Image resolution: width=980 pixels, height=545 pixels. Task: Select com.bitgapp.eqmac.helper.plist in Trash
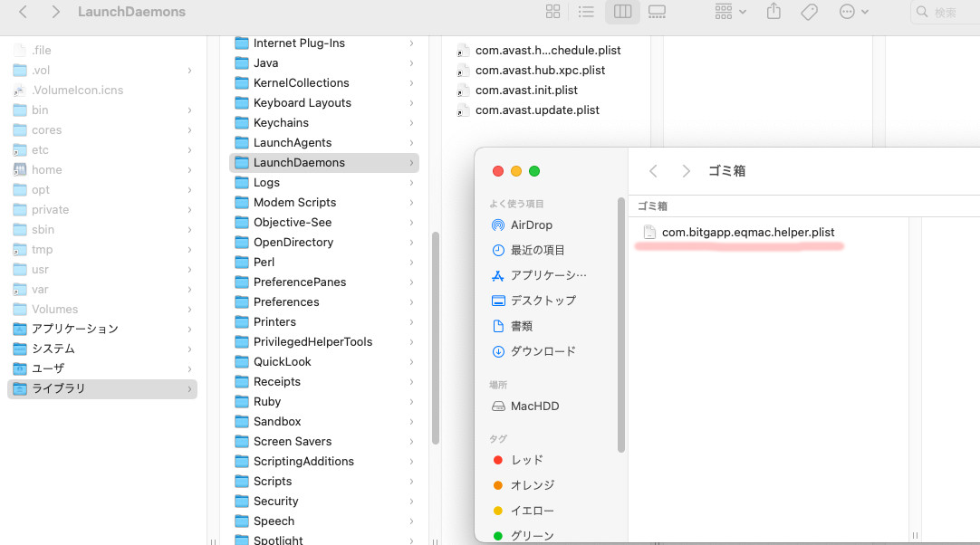[747, 233]
